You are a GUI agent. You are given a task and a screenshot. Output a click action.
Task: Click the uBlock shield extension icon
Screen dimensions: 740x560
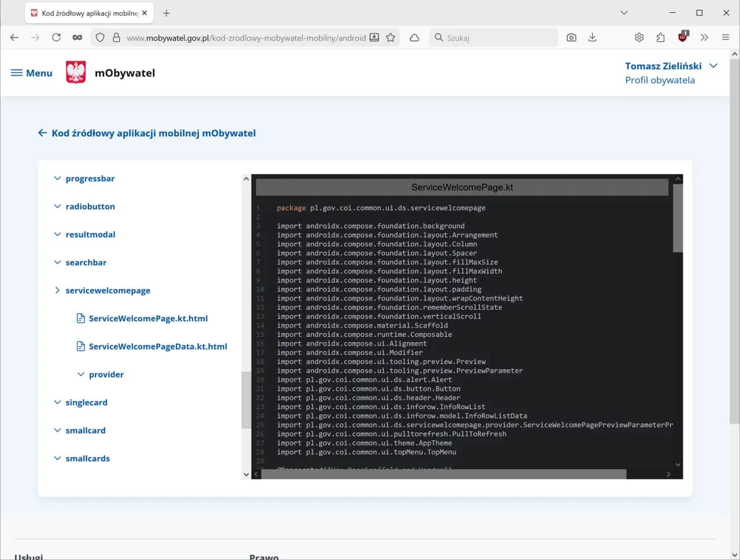[683, 38]
